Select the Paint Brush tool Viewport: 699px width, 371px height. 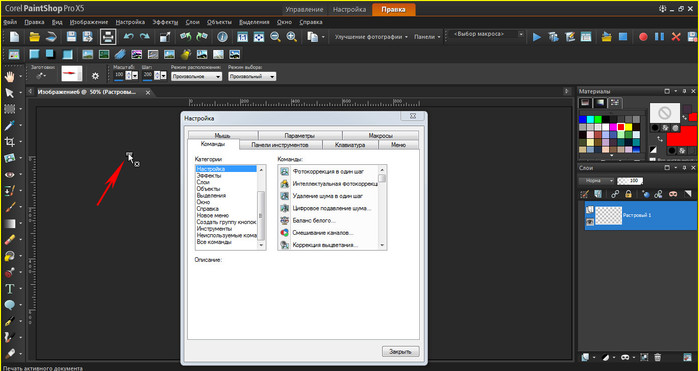pos(9,207)
